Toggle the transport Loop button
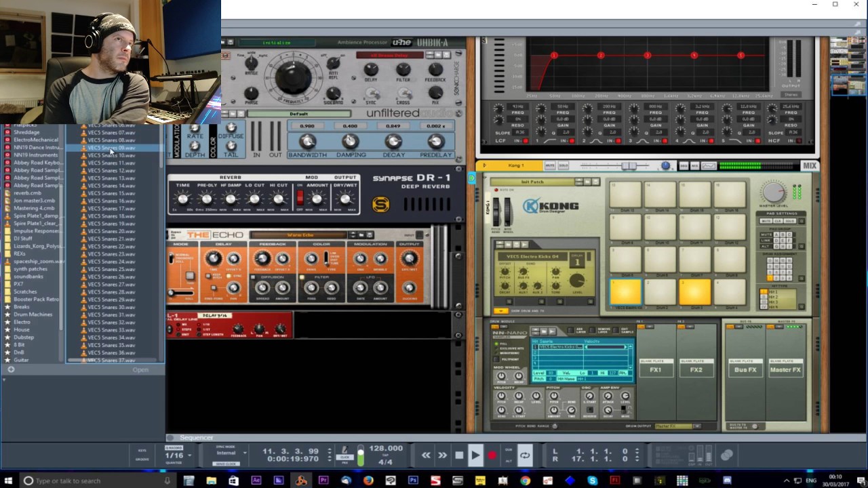This screenshot has width=868, height=488. click(x=525, y=455)
